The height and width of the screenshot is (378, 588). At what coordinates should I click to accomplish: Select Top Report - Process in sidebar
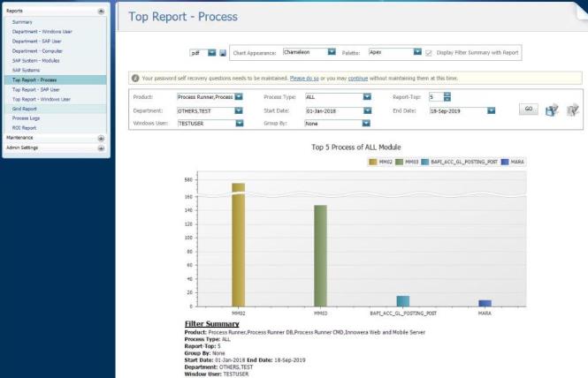click(x=55, y=79)
